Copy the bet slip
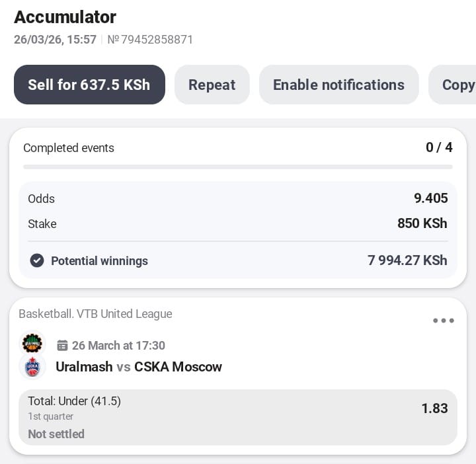476x464 pixels. tap(457, 85)
